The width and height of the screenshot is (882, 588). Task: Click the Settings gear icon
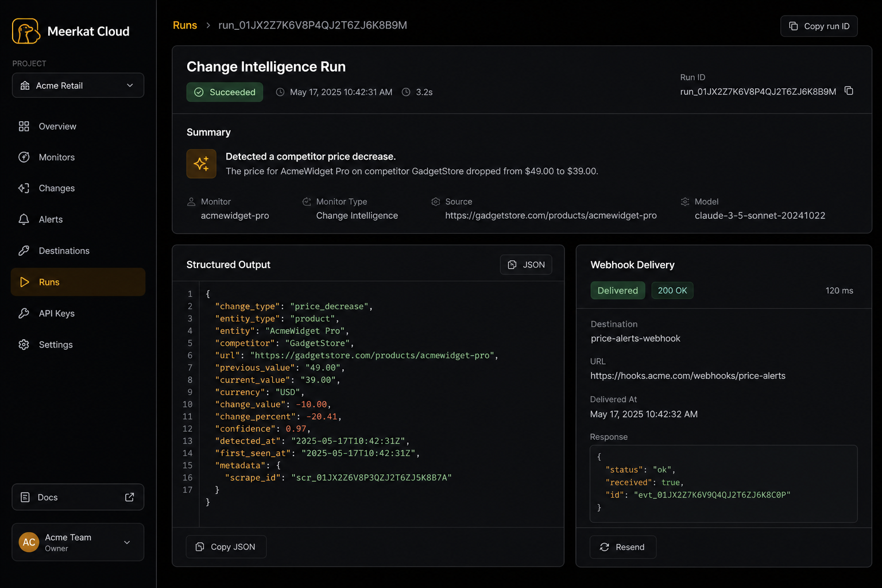[x=24, y=345]
